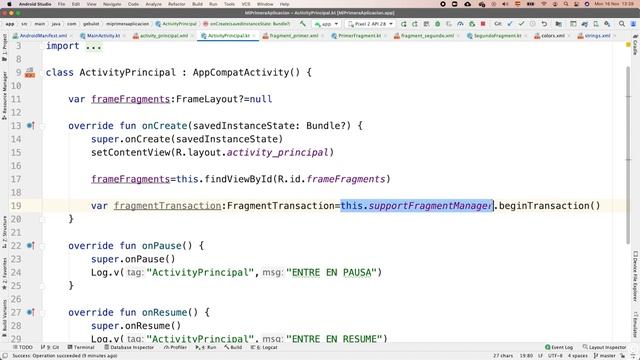Open the Terminal tool window
The image size is (640, 360).
point(81,347)
